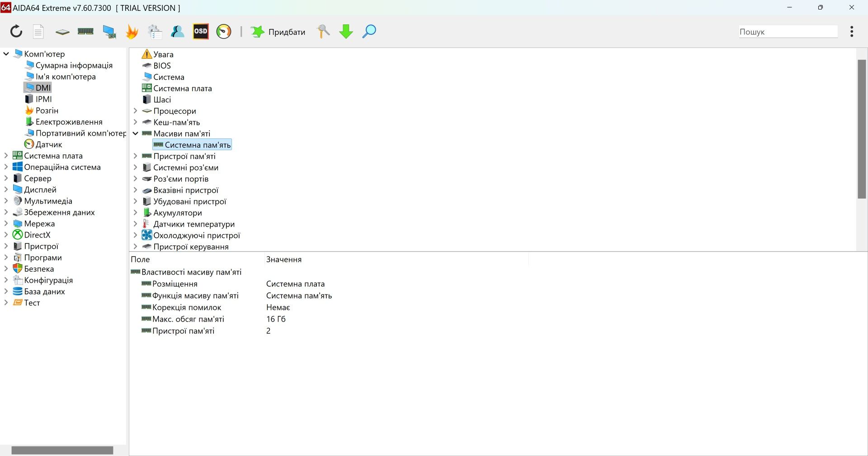Expand the Кеш-пам'ять node

[x=135, y=122]
